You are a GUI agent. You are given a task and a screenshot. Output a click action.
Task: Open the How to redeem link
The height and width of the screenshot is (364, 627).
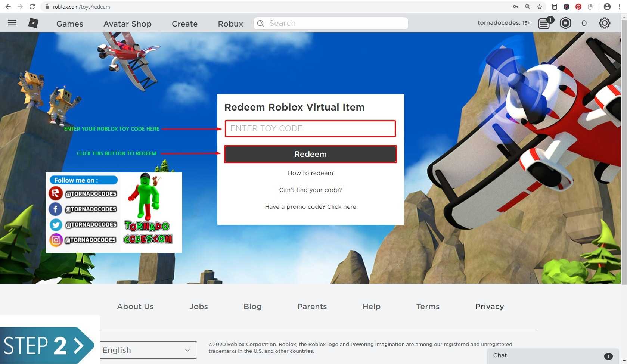[310, 173]
